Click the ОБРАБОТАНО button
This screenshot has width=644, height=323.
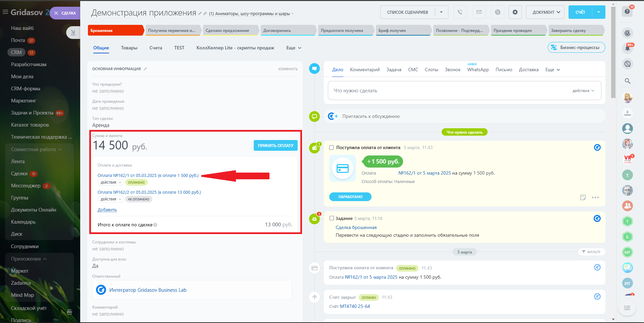pos(350,197)
